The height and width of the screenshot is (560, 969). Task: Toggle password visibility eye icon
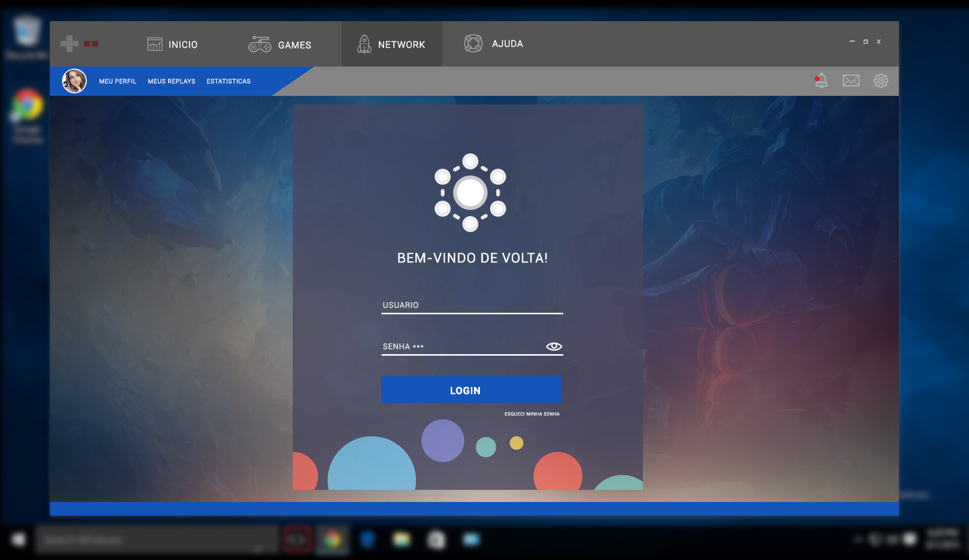554,346
